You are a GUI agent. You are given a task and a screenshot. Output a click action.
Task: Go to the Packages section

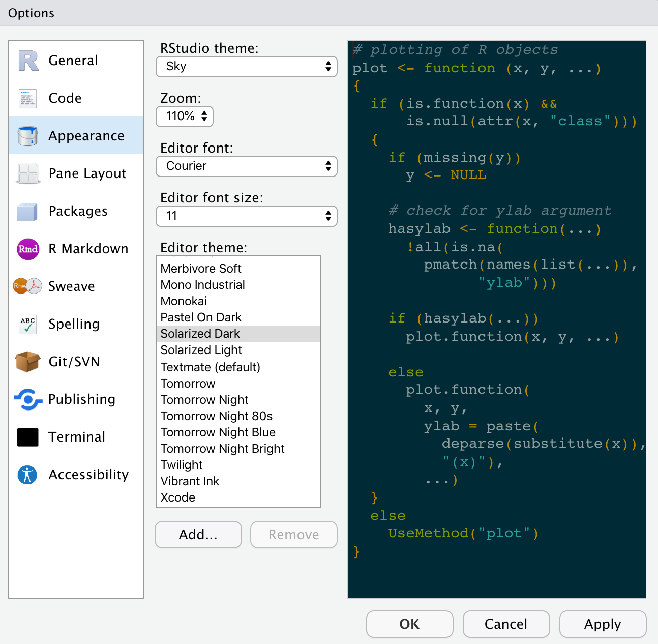tap(76, 211)
